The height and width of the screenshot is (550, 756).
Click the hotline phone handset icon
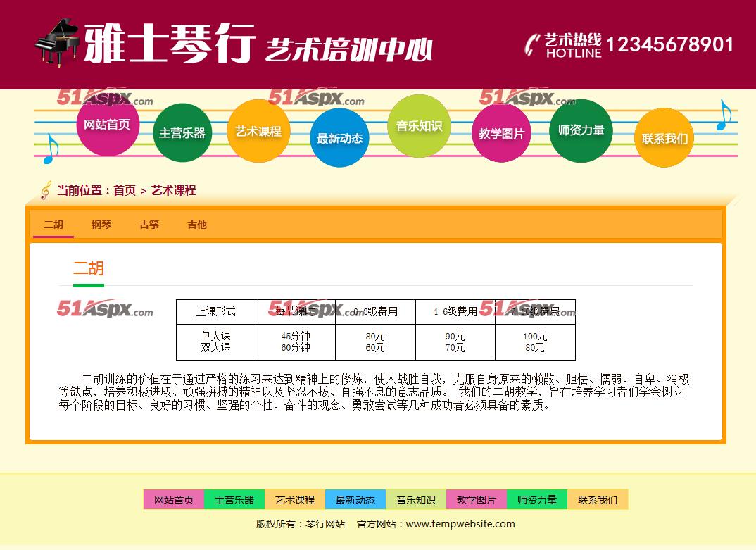click(532, 45)
